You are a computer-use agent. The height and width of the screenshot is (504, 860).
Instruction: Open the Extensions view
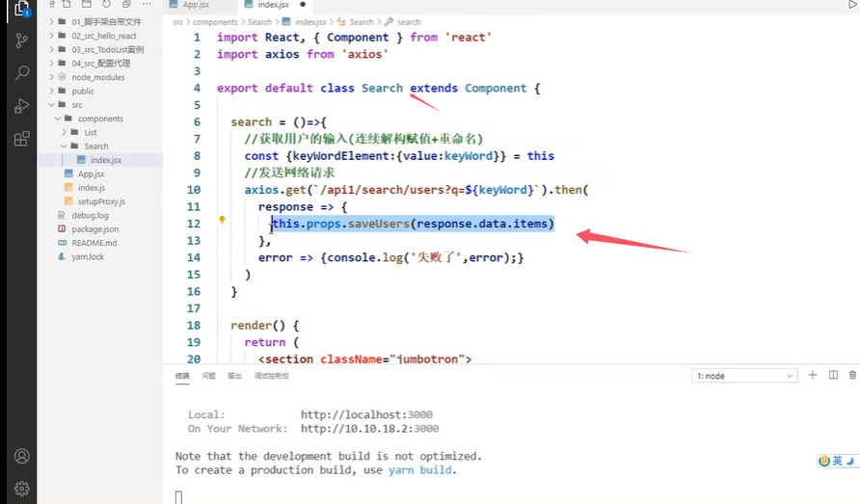pyautogui.click(x=21, y=139)
